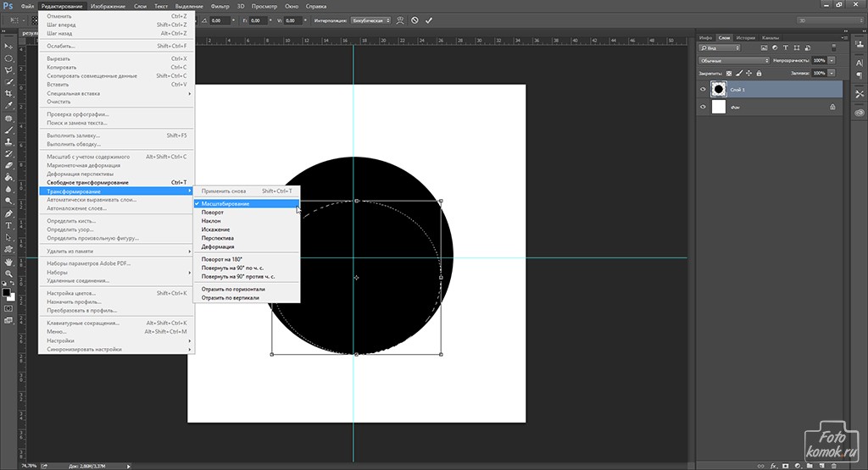Image resolution: width=868 pixels, height=470 pixels.
Task: Expand the layer opacity slider arrow
Action: (x=832, y=60)
